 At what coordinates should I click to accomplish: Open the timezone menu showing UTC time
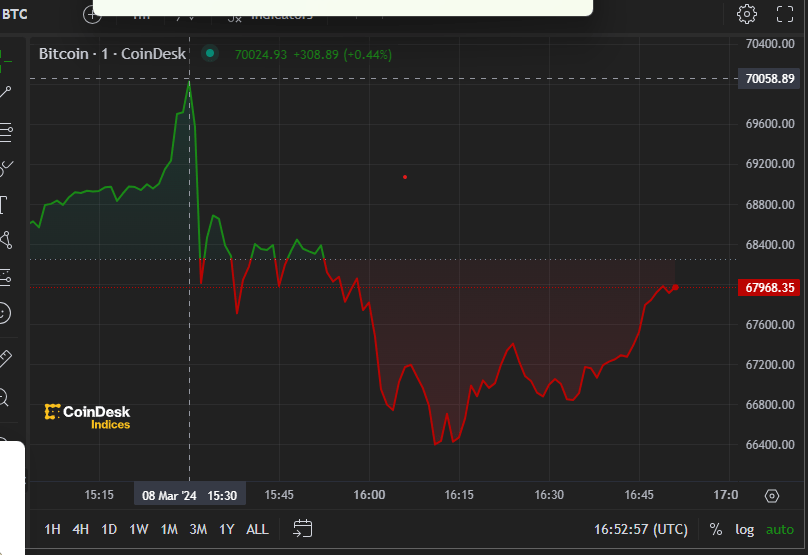pos(640,529)
